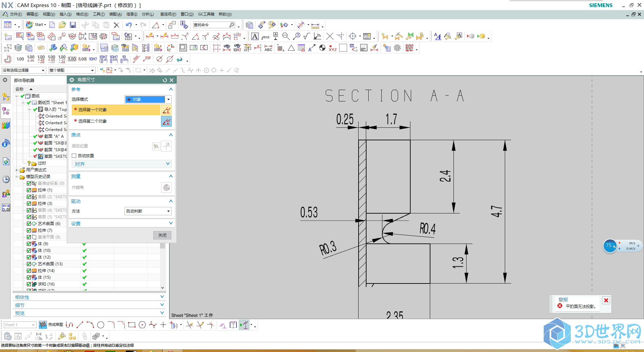The width and height of the screenshot is (644, 352).
Task: Open the Assembly Navigator sidebar tab
Action: (x=6, y=97)
